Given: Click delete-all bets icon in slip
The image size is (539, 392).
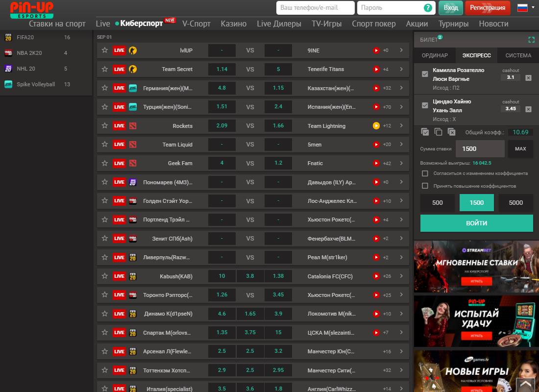Looking at the screenshot, I should (451, 132).
